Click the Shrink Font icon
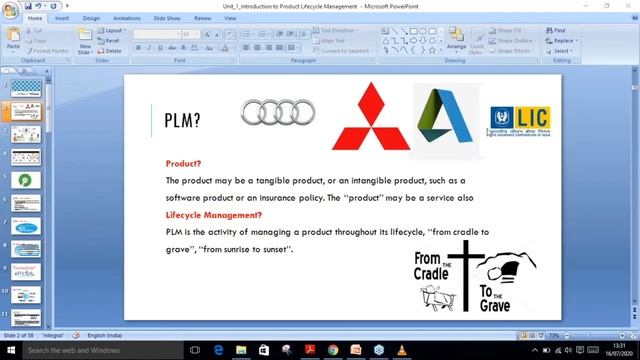This screenshot has height=360, width=640. [217, 35]
